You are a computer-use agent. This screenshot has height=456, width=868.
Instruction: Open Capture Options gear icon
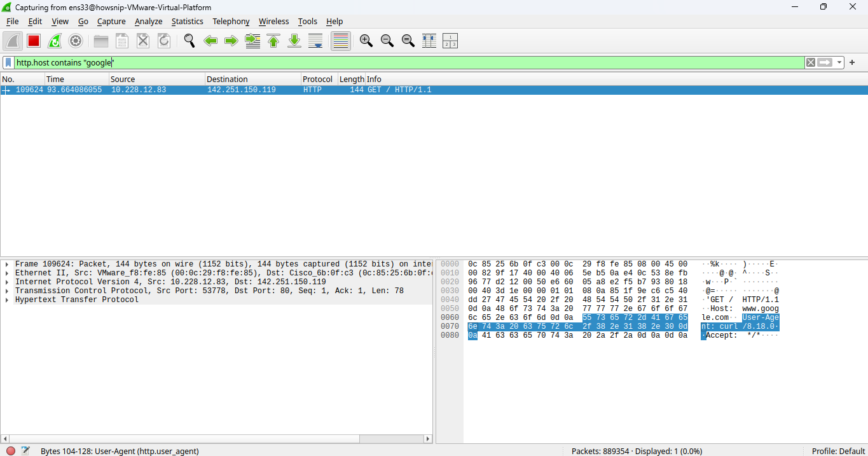click(x=76, y=41)
